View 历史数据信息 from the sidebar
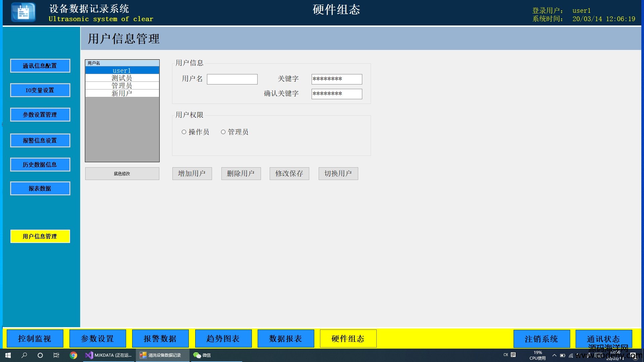The height and width of the screenshot is (362, 644). coord(40,165)
